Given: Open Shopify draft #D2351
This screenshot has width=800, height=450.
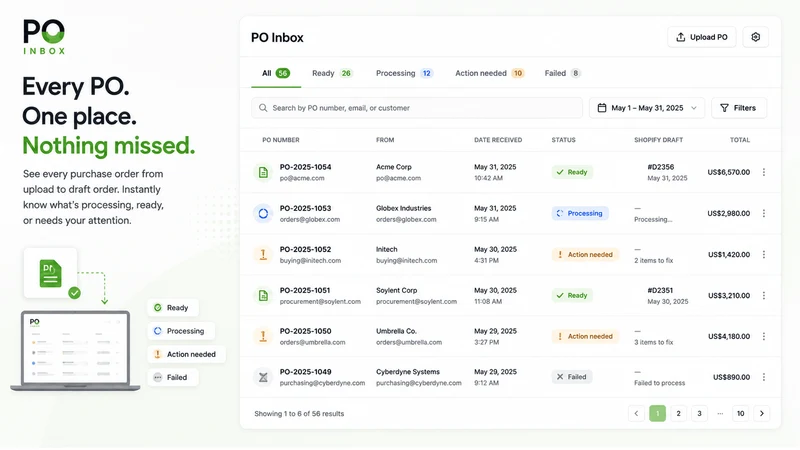Looking at the screenshot, I should point(660,290).
